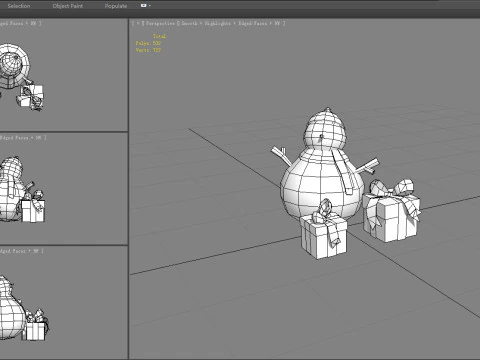The image size is (480, 360).
Task: Open the top-left viewport shading label
Action: click(21, 23)
